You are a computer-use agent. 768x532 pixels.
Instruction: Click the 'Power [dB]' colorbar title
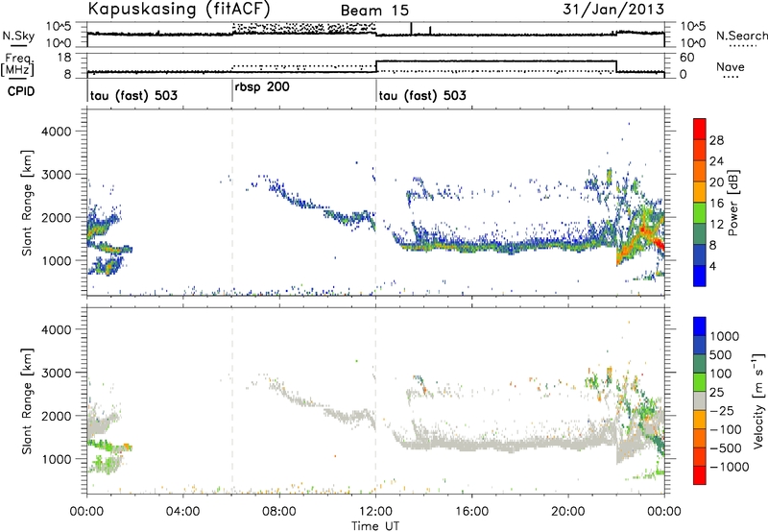point(732,203)
